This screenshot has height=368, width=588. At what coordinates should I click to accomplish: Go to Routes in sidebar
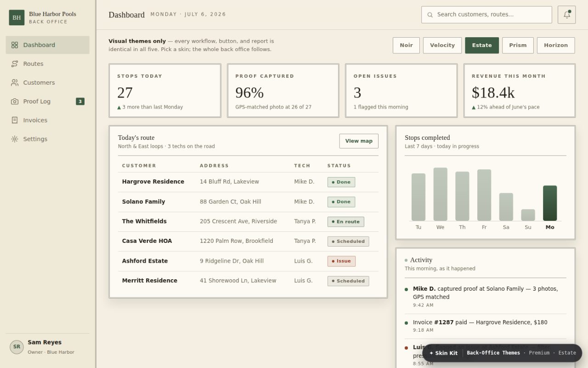point(48,64)
